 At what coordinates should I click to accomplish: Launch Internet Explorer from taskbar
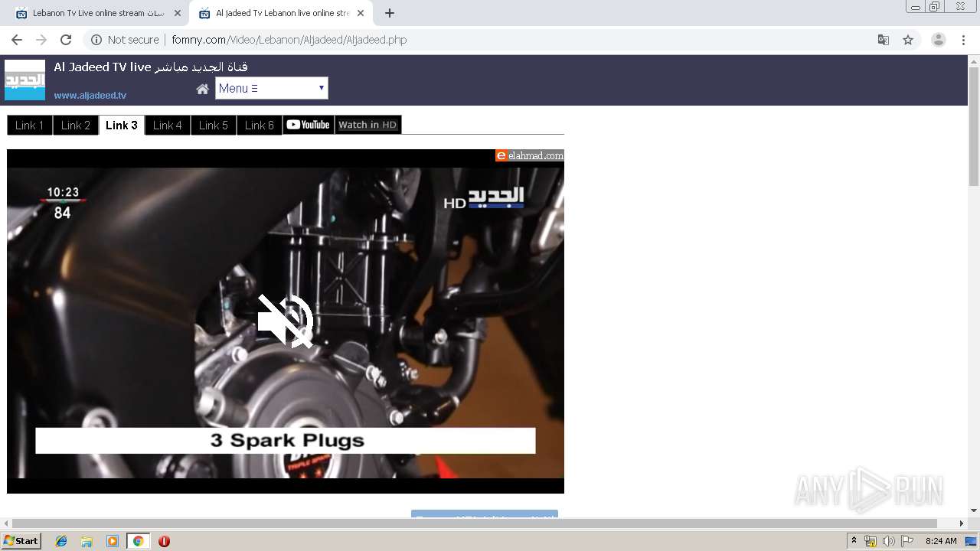coord(61,541)
